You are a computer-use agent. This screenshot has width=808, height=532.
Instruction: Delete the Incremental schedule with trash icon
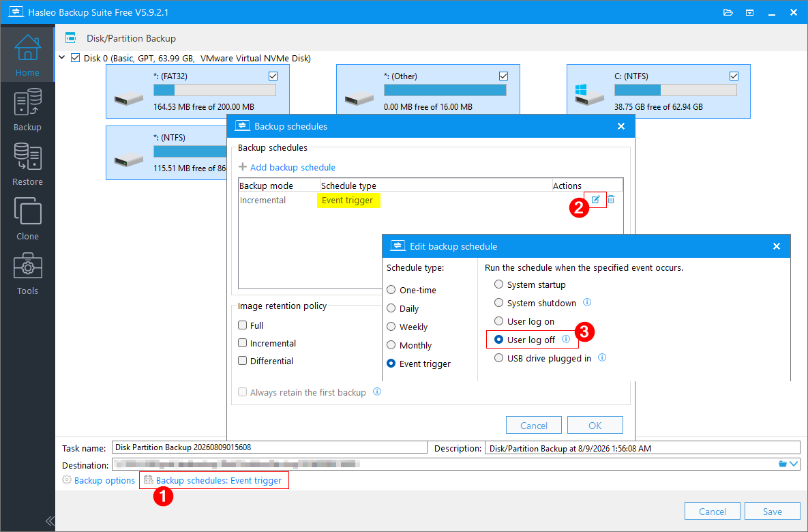(611, 199)
